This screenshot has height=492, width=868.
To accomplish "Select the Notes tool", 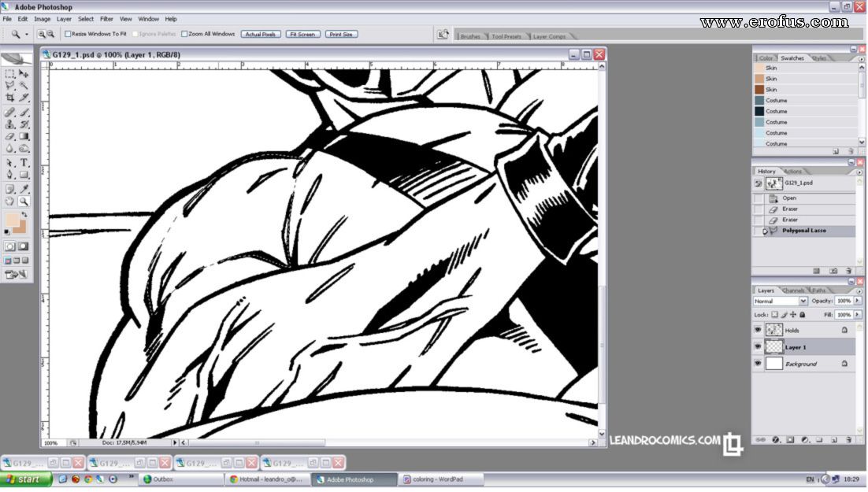I will pos(9,189).
